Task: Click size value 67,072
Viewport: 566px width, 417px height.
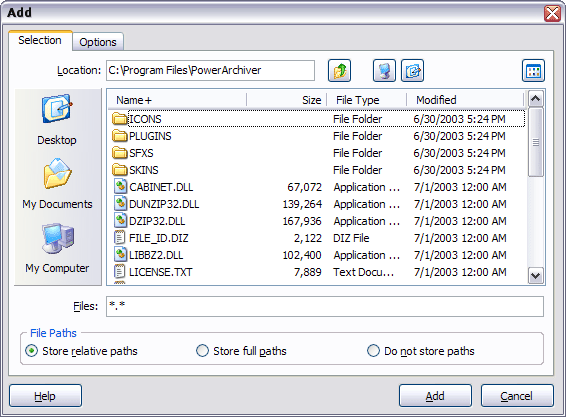Action: [304, 187]
